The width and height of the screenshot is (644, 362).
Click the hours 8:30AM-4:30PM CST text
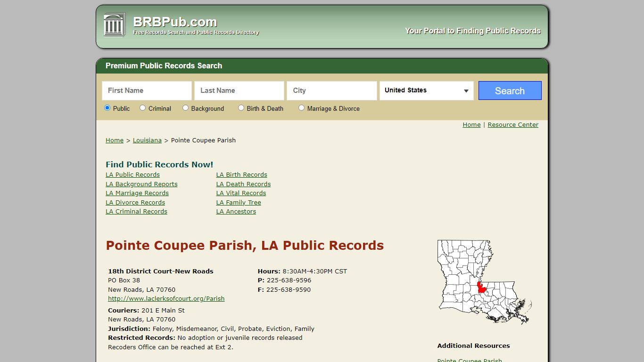(x=314, y=271)
